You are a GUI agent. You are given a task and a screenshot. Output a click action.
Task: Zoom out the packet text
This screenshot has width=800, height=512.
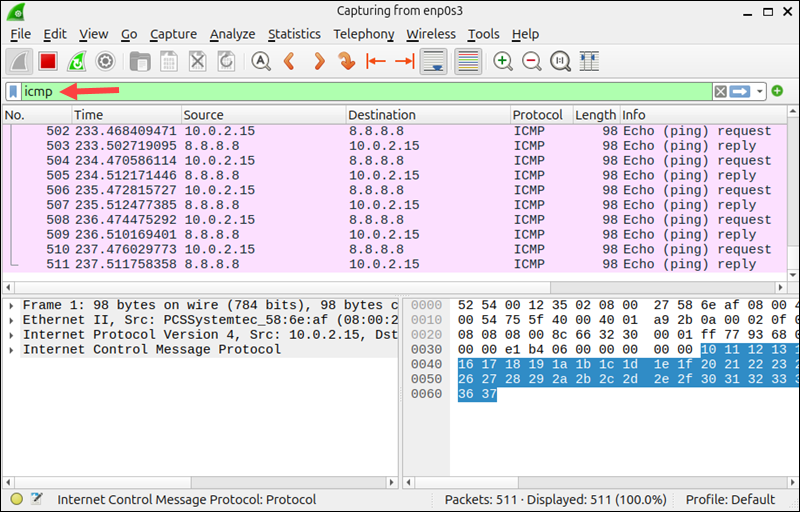532,62
